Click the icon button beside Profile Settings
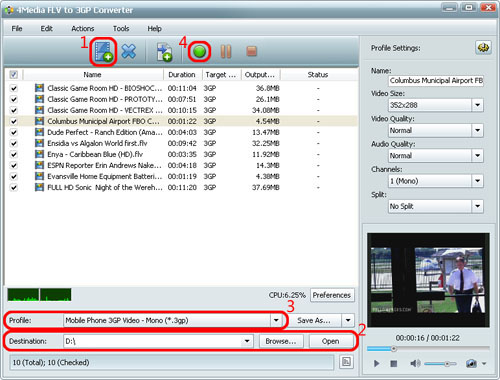Viewport: 500px width, 380px height. [x=483, y=48]
